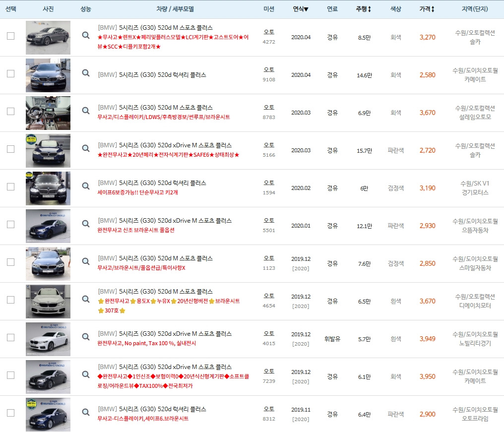Select checkbox for the 3,270 price listing
This screenshot has width=504, height=432.
[10, 36]
